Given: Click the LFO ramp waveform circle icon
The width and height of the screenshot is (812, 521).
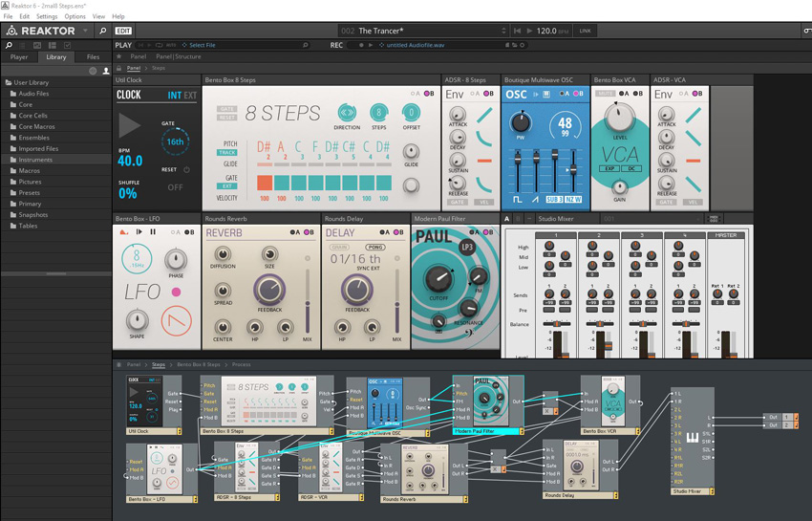Looking at the screenshot, I should 176,321.
